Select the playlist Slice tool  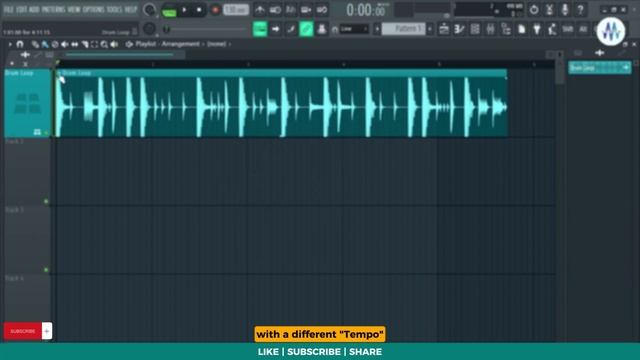pos(84,44)
